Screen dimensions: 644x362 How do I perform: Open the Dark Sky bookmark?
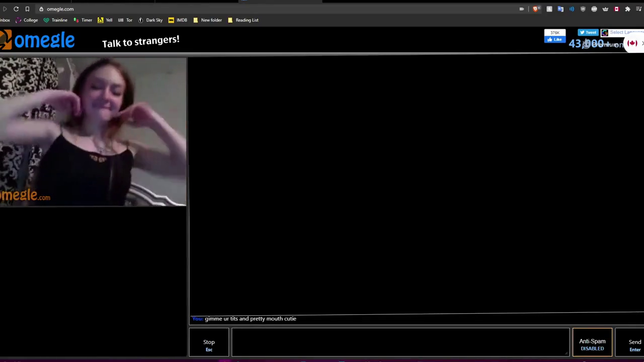154,20
